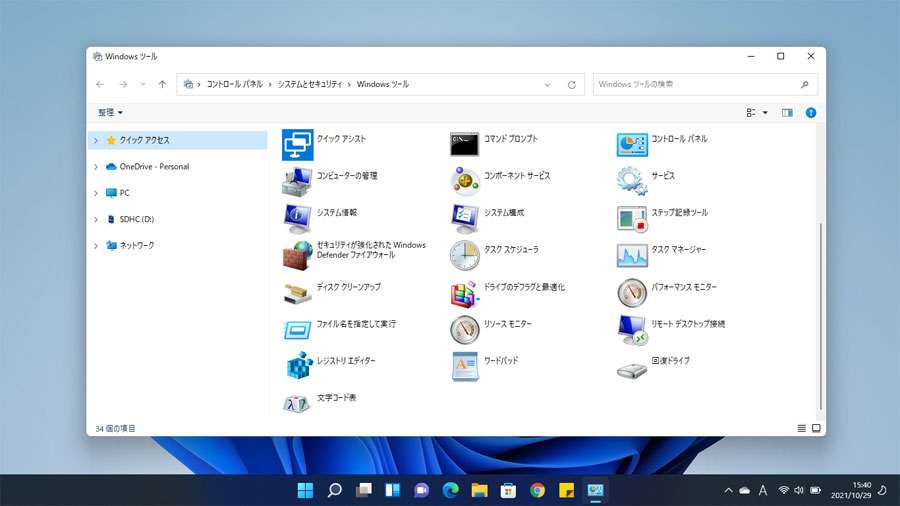Viewport: 900px width, 506px height.
Task: Select the ドライブのデフラグと最適化 icon
Action: pos(464,293)
